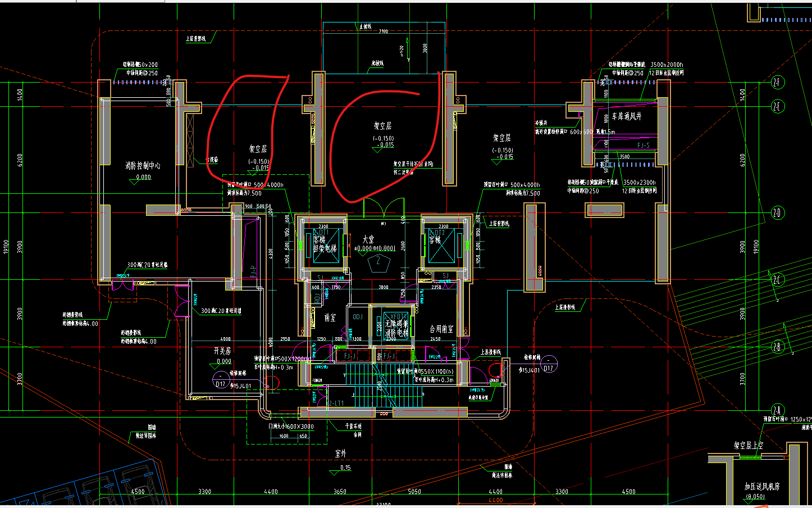Click the 架空层上空 label
Viewport: 812px width, 508px height.
(x=749, y=446)
